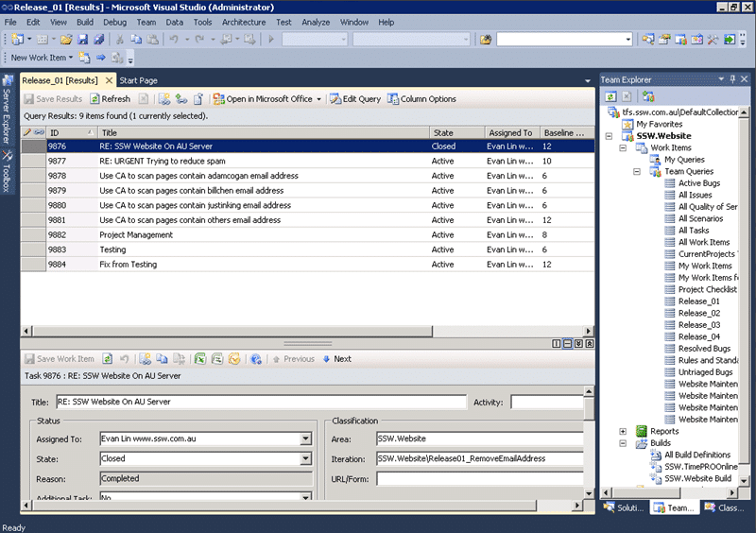The image size is (756, 533).
Task: Open My Favorites in Team Explorer
Action: click(659, 124)
